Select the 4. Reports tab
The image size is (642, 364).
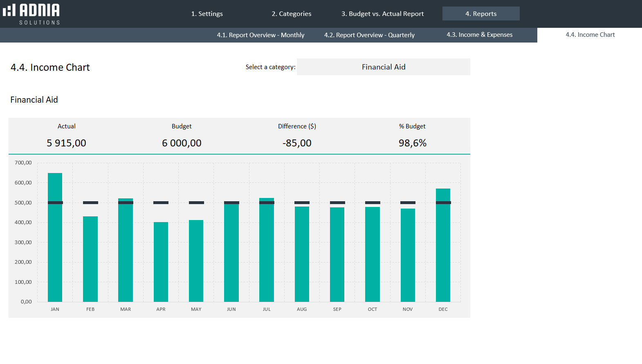click(481, 13)
